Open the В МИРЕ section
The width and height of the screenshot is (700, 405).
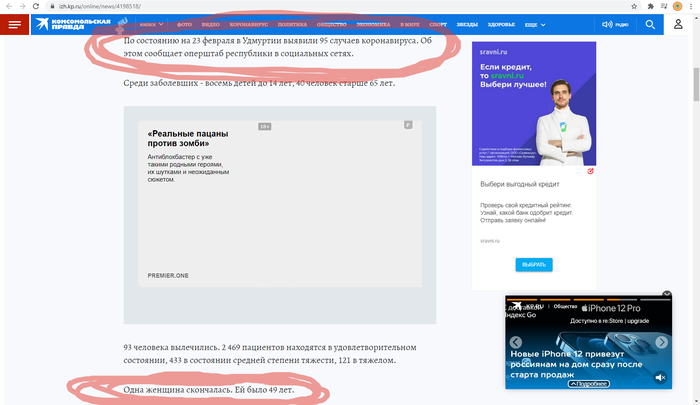point(410,25)
